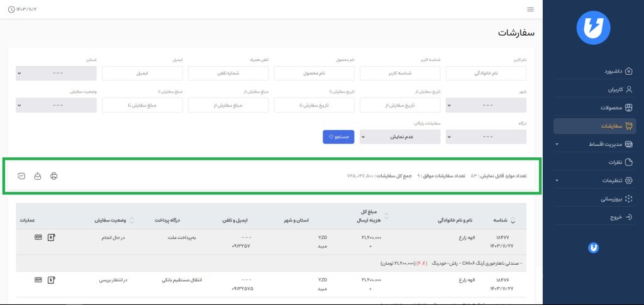Image resolution: width=644 pixels, height=305 pixels.
Task: Click خروج to log out
Action: tap(595, 217)
